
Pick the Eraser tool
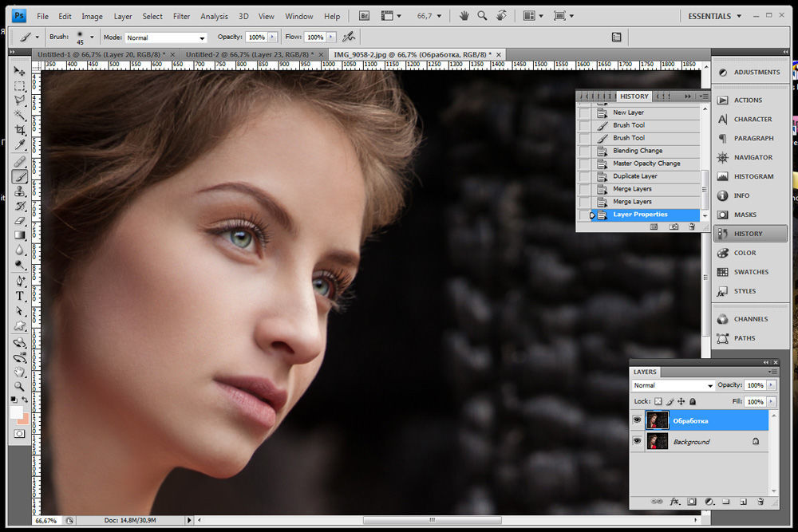[x=20, y=221]
